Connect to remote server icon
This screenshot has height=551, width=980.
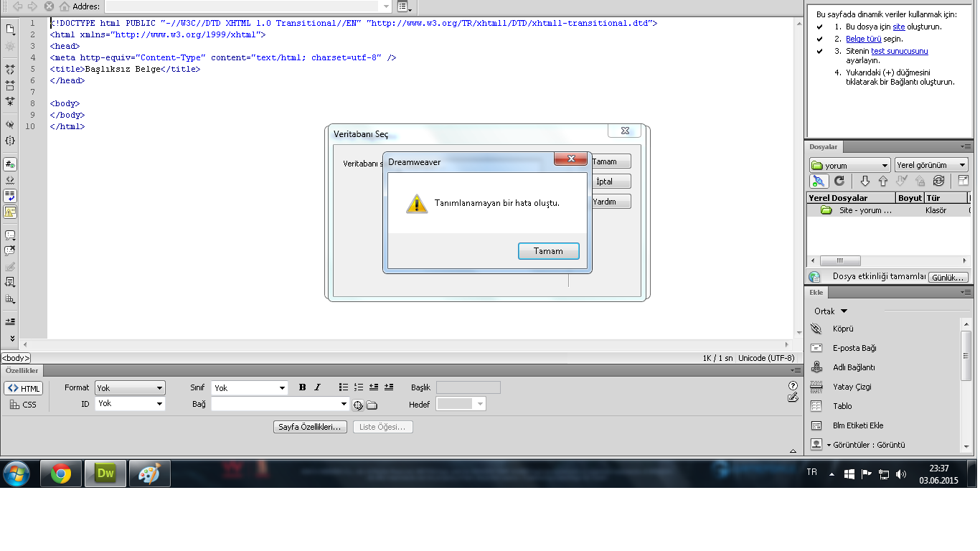pos(819,182)
